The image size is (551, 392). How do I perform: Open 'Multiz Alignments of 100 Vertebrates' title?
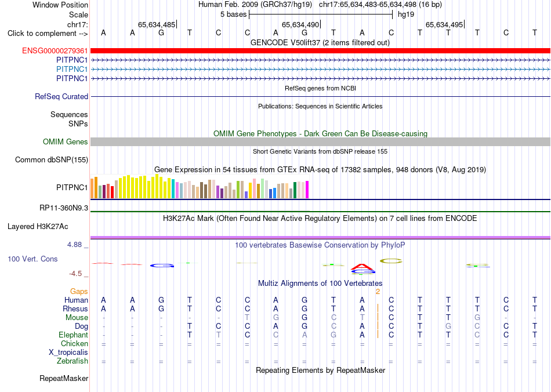pyautogui.click(x=320, y=283)
